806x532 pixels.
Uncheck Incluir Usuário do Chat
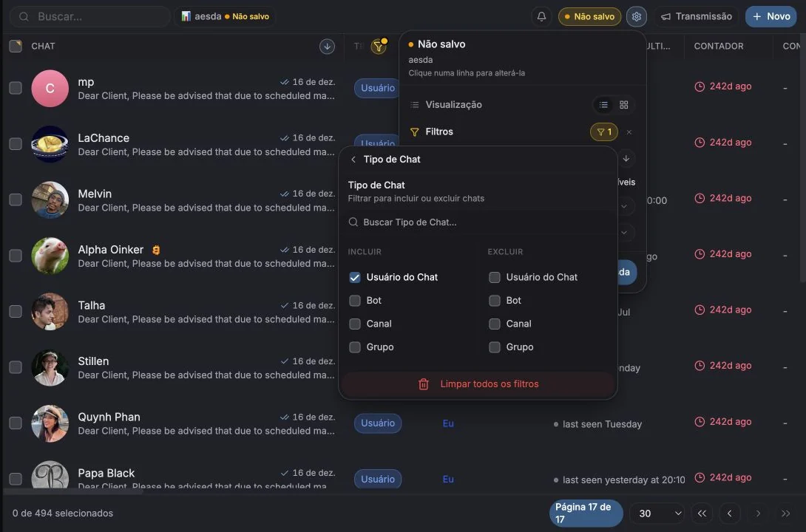355,277
